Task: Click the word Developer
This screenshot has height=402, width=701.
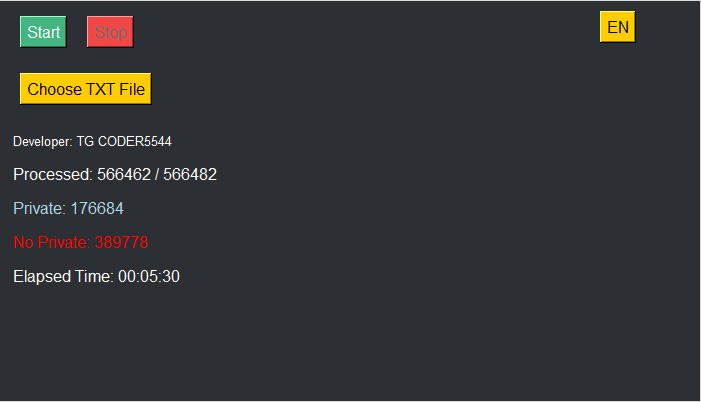Action: (42, 141)
